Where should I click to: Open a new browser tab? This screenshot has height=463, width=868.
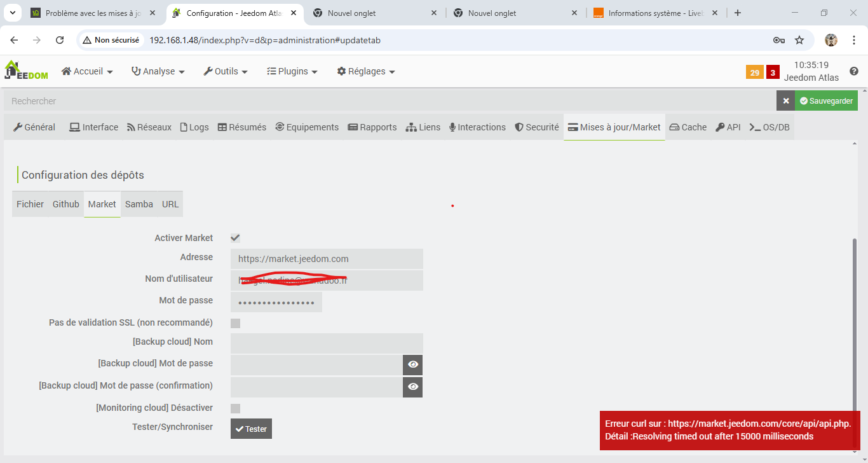[x=738, y=13]
